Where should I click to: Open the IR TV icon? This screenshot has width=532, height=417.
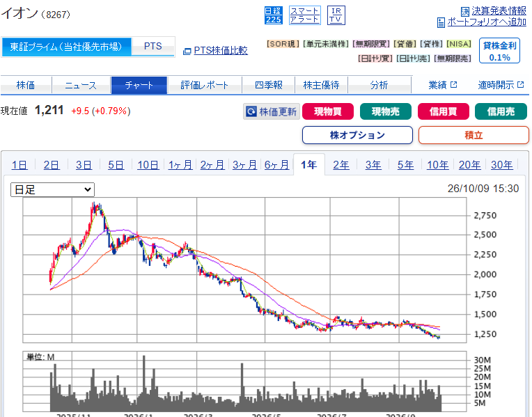336,15
